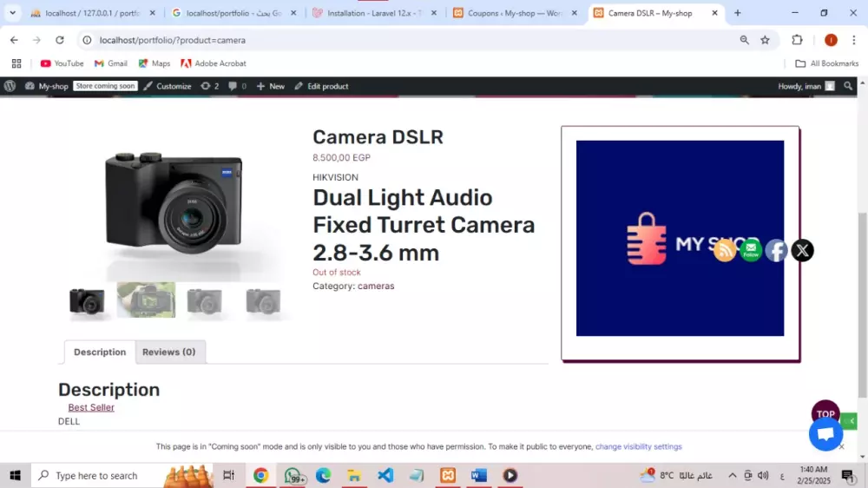Open a new browser tab
Screen dimensions: 868x488
point(737,13)
